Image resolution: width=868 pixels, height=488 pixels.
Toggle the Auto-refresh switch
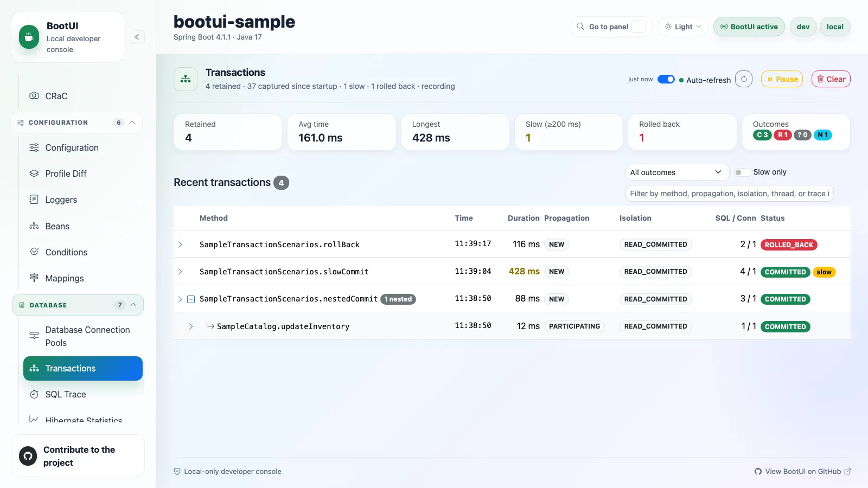(x=666, y=79)
